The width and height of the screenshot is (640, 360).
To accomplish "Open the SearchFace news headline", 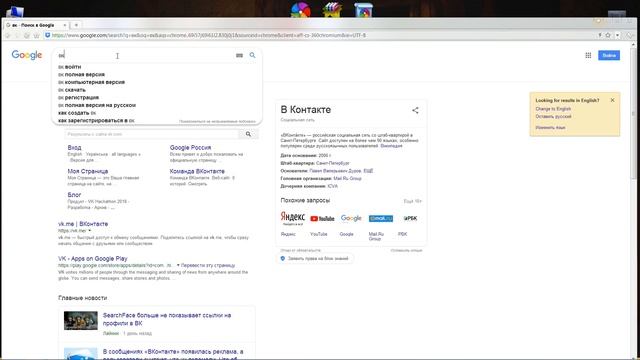I will (167, 319).
